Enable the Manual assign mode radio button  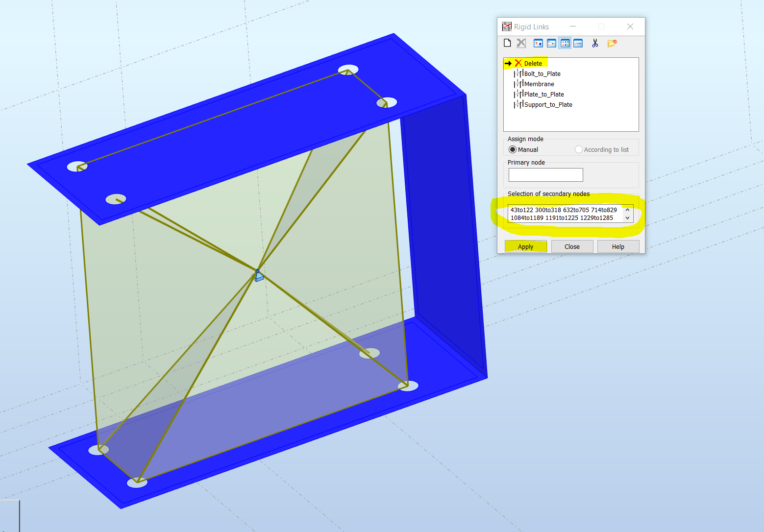(512, 149)
